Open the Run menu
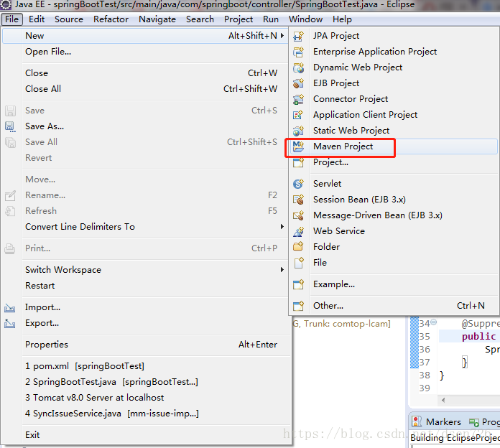Image resolution: width=500 pixels, height=448 pixels. (x=271, y=19)
